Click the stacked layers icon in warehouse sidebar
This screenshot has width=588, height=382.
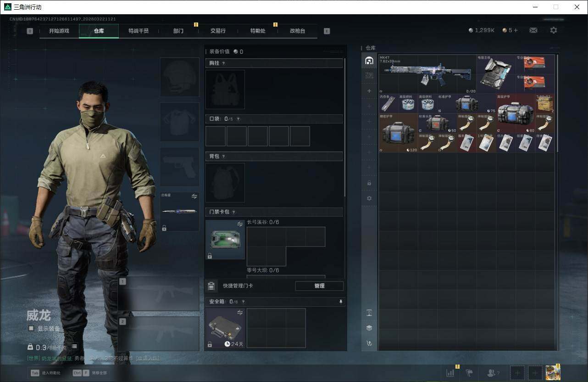[x=369, y=328]
